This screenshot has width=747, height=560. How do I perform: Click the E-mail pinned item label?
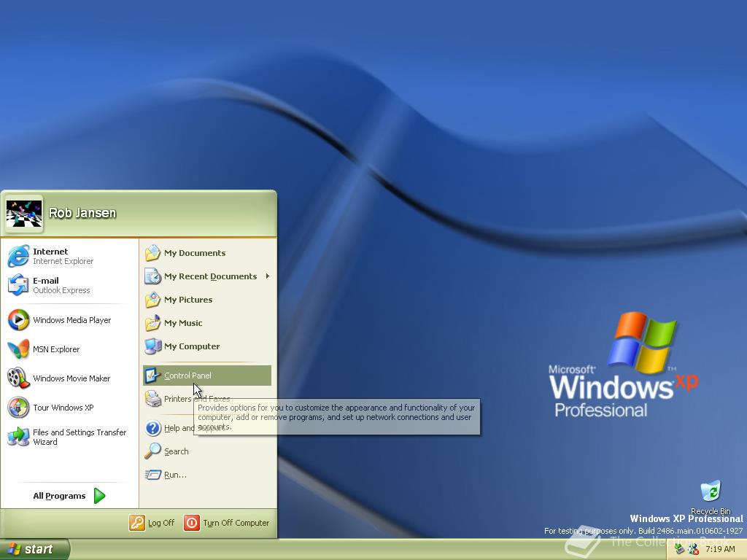(46, 281)
